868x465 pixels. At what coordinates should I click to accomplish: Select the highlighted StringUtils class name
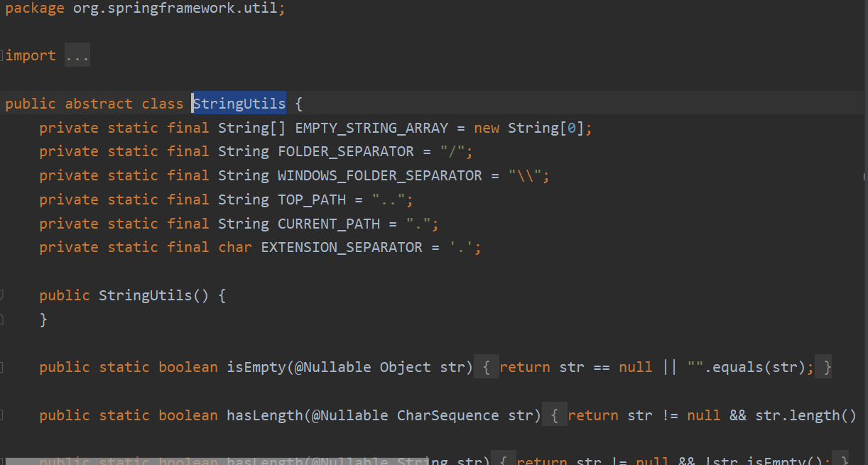tap(239, 104)
